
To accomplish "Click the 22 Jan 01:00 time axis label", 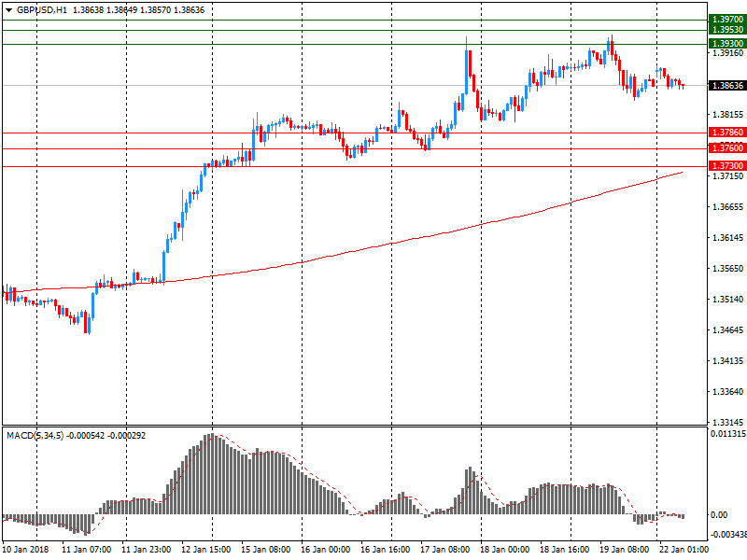I will [x=684, y=550].
